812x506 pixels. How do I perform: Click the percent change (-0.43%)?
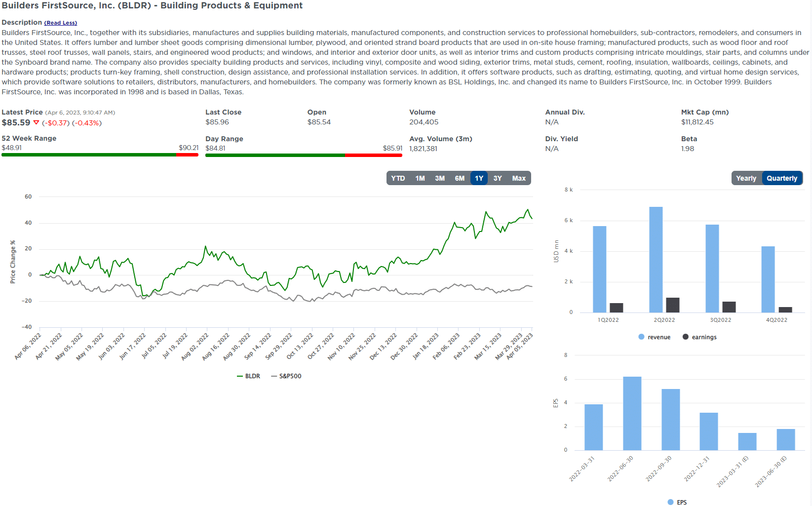[x=87, y=123]
